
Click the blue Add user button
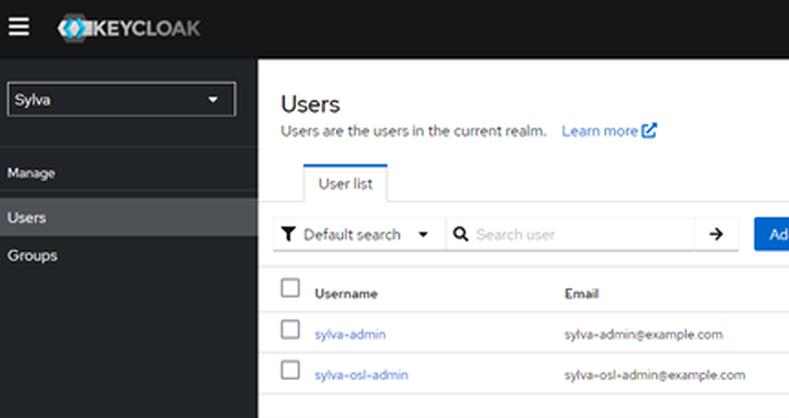click(x=771, y=234)
